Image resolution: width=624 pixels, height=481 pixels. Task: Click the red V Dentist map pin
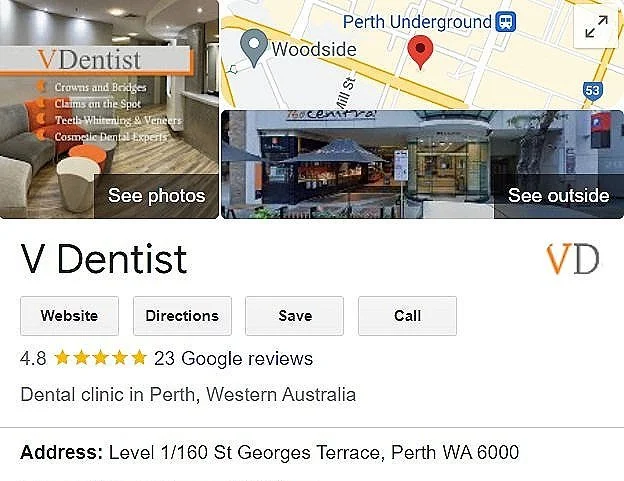pos(420,52)
